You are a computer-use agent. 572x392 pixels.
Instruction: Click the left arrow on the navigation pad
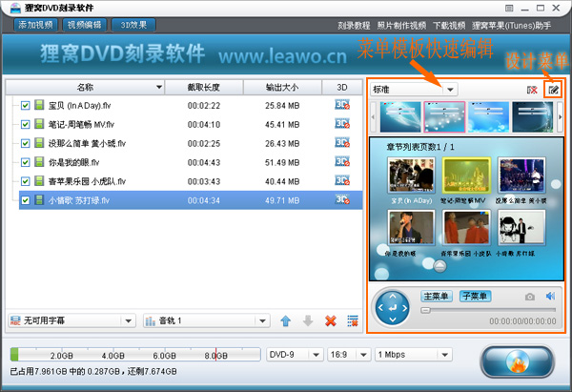(x=380, y=308)
